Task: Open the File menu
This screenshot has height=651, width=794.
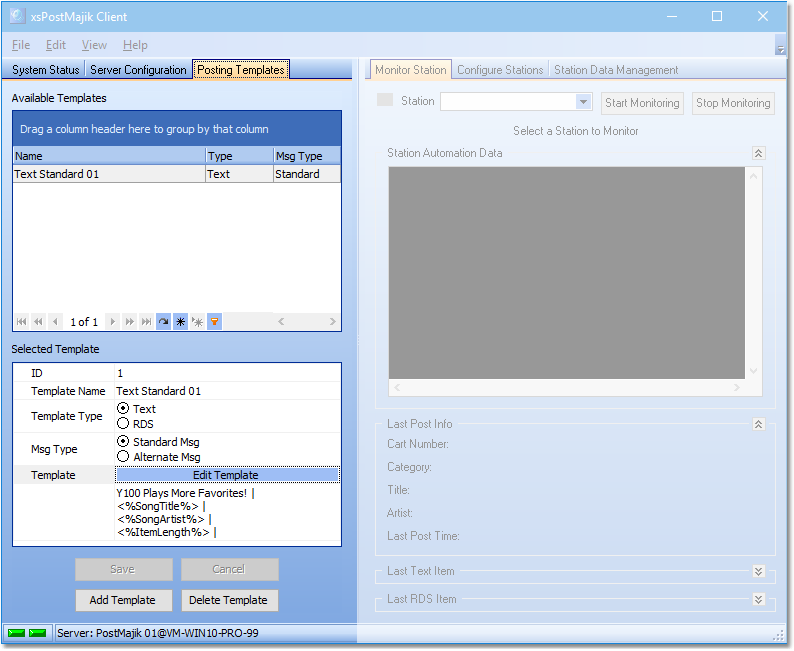Action: (21, 45)
